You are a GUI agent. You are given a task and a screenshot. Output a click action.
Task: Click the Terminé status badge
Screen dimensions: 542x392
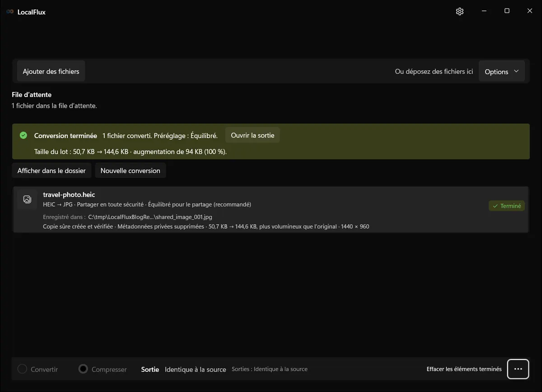[x=507, y=206]
